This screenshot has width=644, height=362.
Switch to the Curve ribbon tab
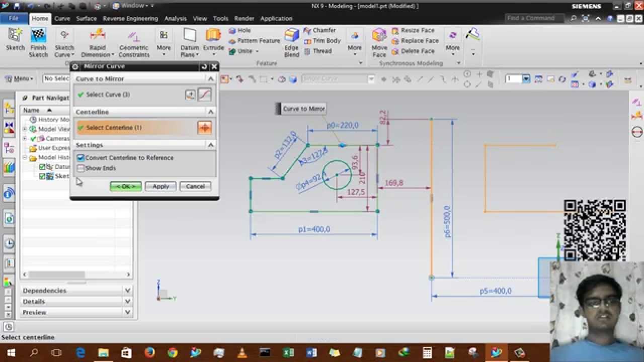(x=62, y=19)
